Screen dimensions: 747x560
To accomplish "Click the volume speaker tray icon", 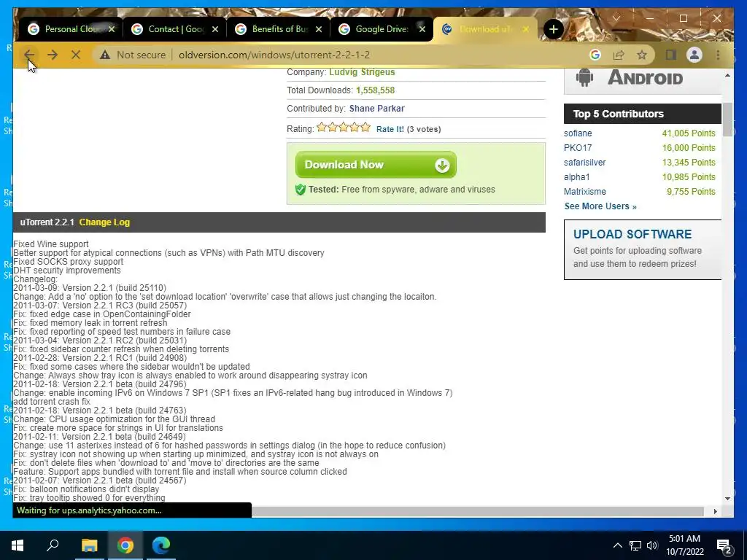I will [652, 545].
